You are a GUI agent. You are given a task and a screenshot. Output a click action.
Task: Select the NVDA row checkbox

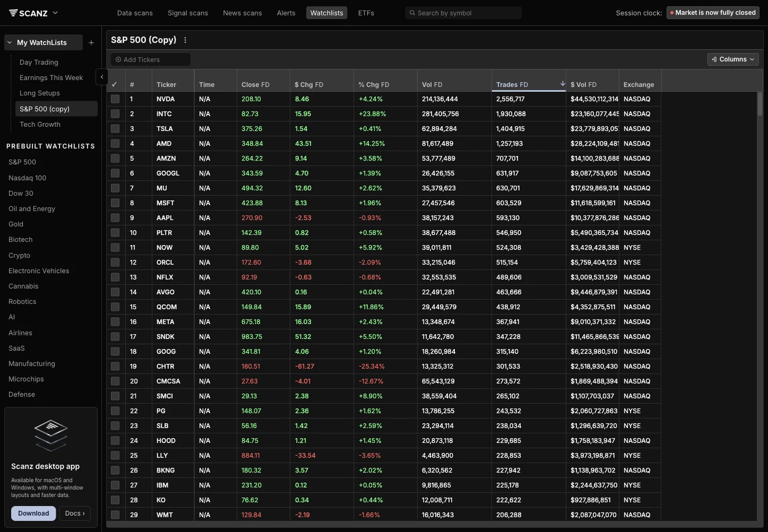tap(115, 99)
